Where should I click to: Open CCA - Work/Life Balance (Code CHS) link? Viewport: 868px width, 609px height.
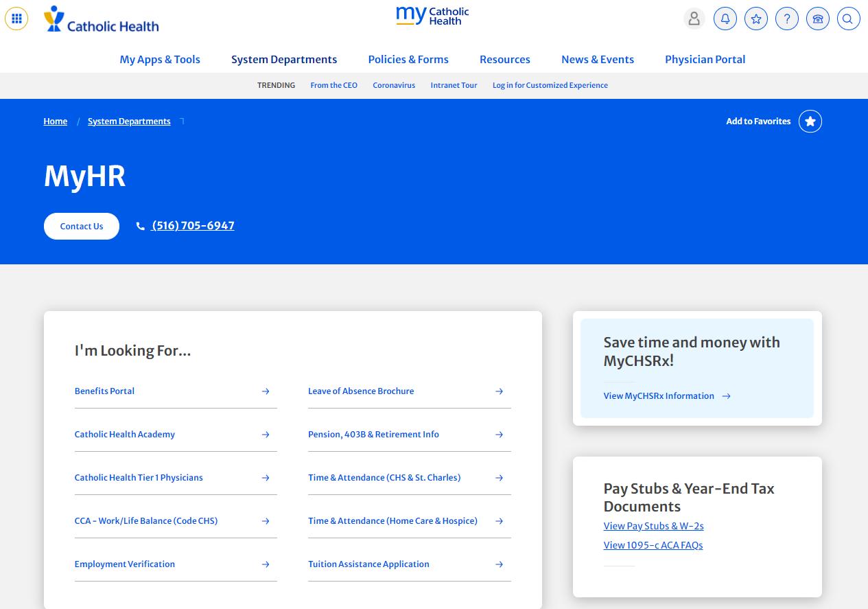[x=146, y=521]
